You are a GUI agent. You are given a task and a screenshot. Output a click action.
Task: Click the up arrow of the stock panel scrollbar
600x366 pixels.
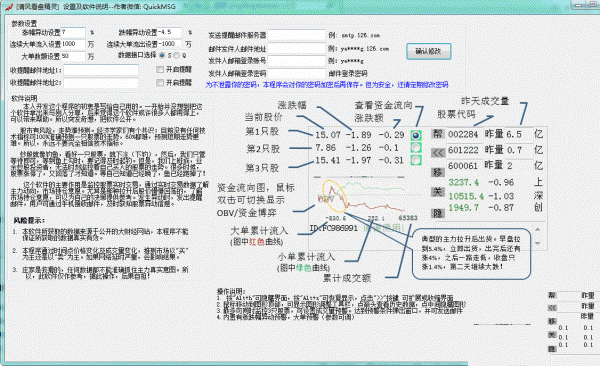pyautogui.click(x=538, y=230)
